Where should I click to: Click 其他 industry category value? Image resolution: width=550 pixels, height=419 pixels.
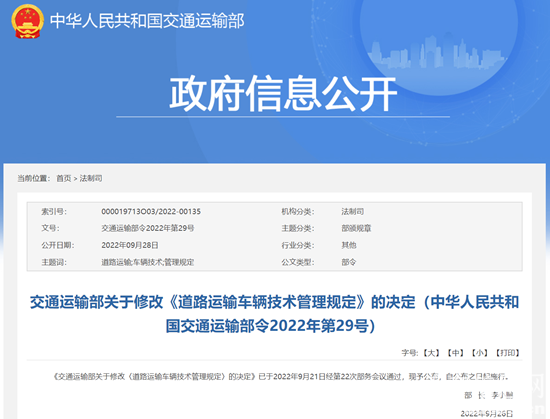pos(349,245)
